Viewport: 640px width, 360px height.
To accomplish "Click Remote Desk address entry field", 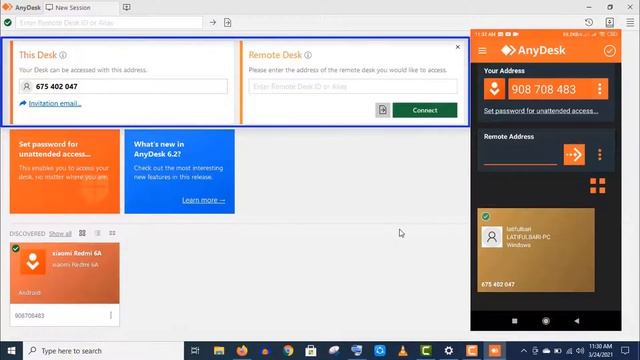I will click(353, 86).
